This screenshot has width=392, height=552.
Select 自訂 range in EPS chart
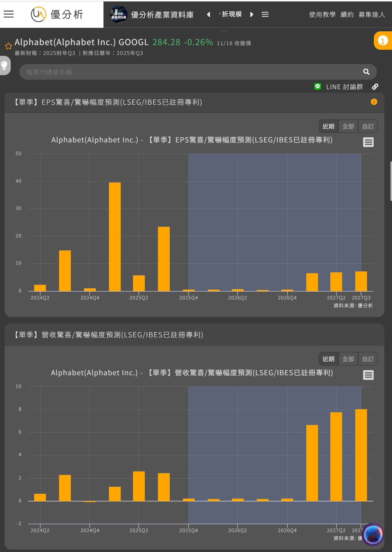(368, 126)
